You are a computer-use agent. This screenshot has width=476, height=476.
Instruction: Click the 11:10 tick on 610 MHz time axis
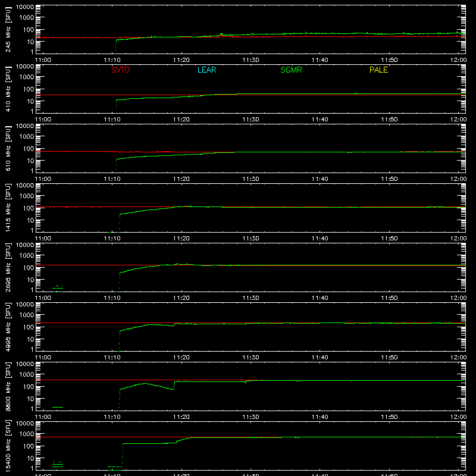coord(112,179)
